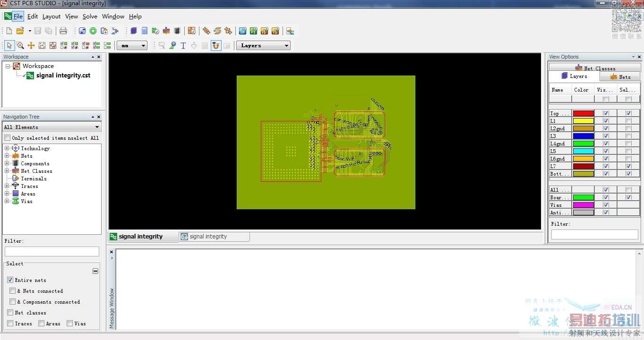Click the green ring icon in the toolbar

[93, 31]
